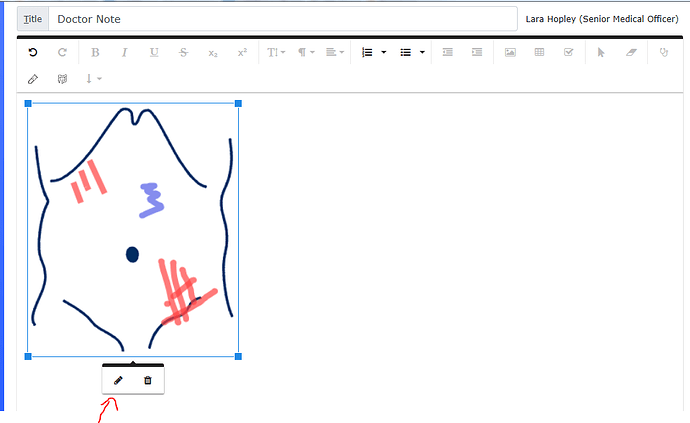This screenshot has width=690, height=423.
Task: Click the Title input field
Action: point(284,19)
